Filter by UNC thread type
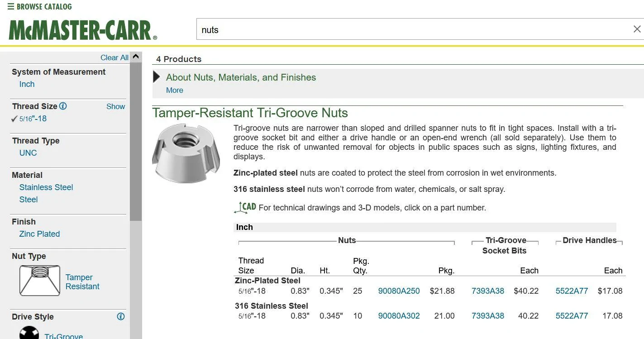 (x=28, y=153)
